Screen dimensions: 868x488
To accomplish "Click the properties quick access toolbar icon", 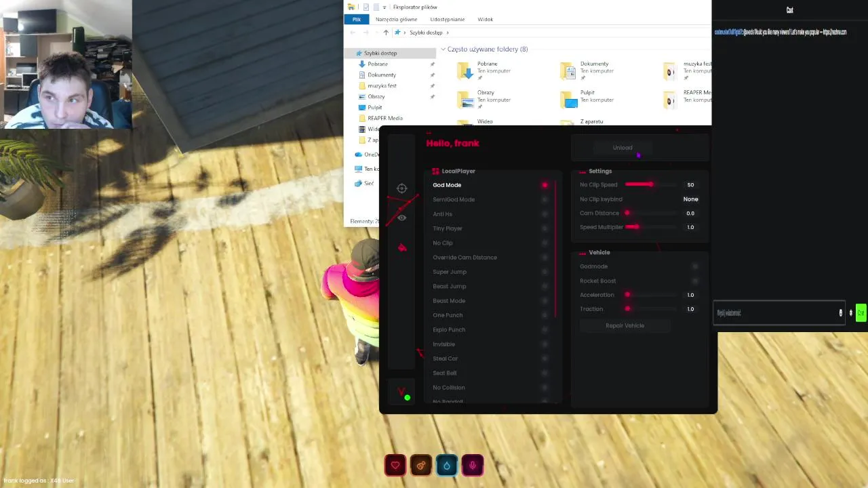I will (x=365, y=7).
